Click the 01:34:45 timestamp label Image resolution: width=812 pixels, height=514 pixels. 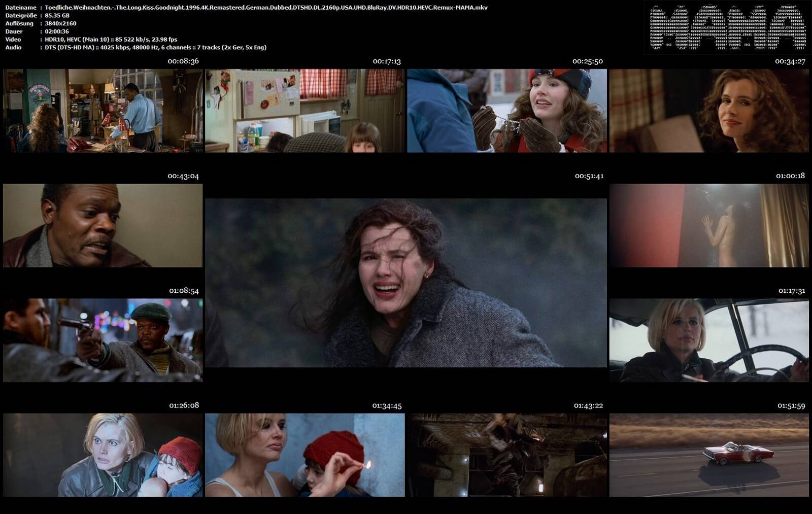387,405
